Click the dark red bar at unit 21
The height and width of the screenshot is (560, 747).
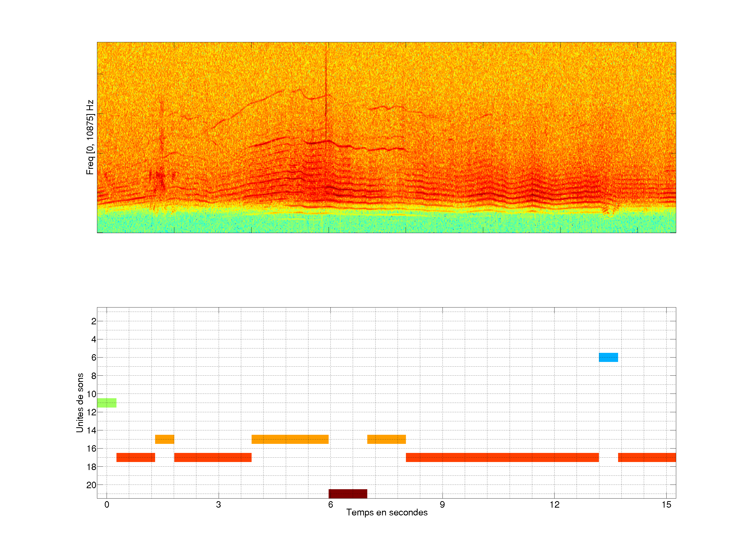click(348, 494)
